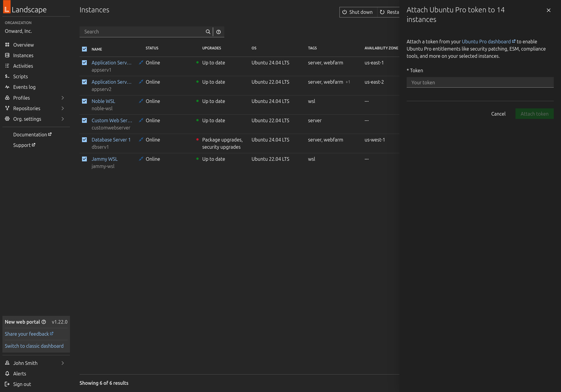
Task: Open the Ubuntu Pro dashboard link
Action: pos(489,42)
